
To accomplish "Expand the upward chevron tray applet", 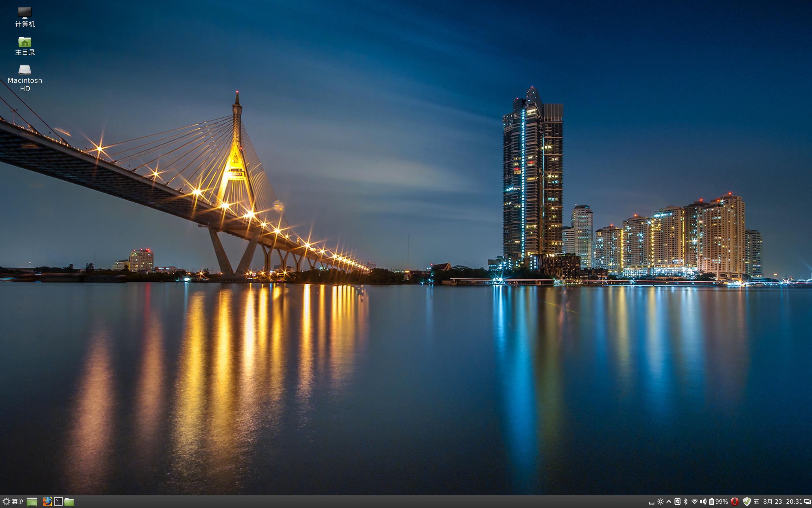I will pyautogui.click(x=669, y=502).
